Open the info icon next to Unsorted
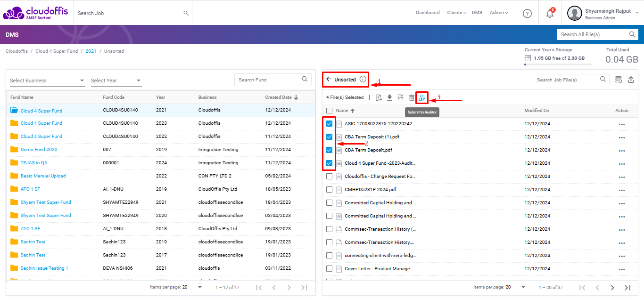This screenshot has height=298, width=644. click(363, 79)
